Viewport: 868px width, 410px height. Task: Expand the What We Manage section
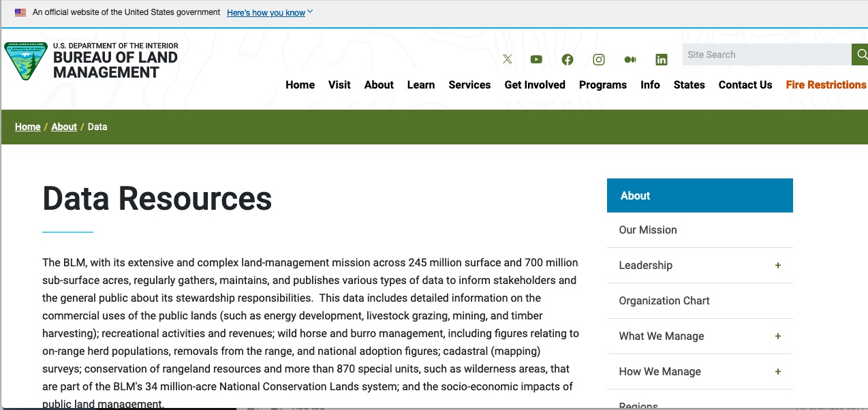(x=777, y=336)
